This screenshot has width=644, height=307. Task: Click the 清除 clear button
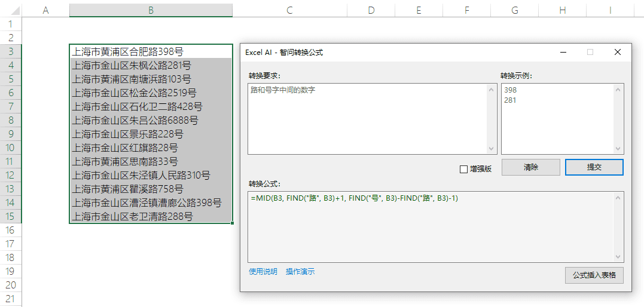tap(530, 167)
